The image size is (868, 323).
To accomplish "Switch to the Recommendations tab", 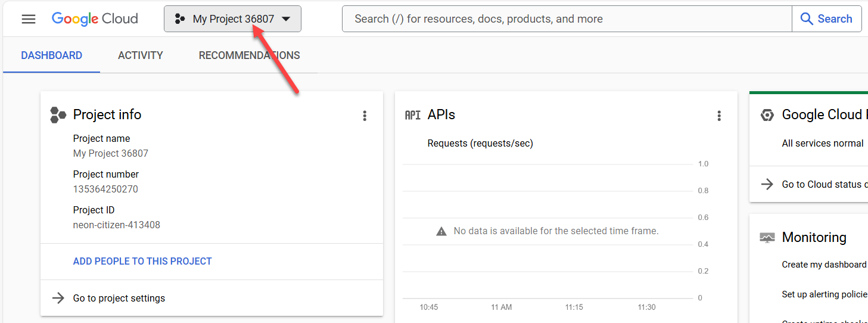I will click(x=250, y=55).
